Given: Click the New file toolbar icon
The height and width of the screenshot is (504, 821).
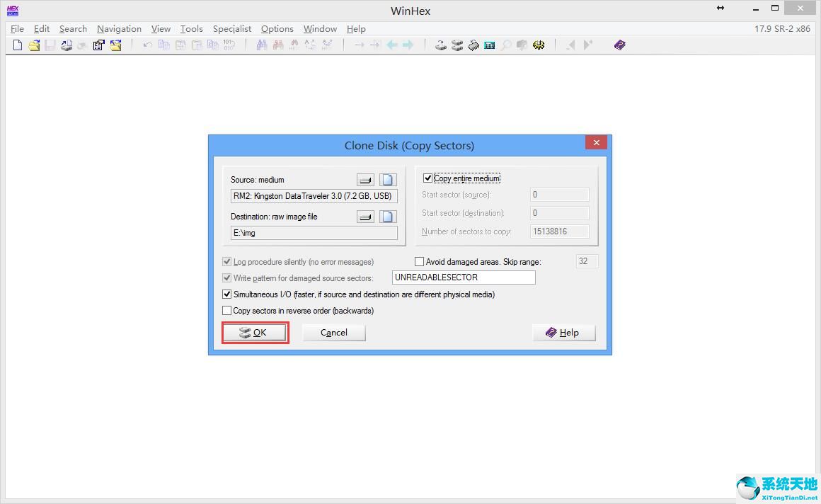Looking at the screenshot, I should point(18,45).
